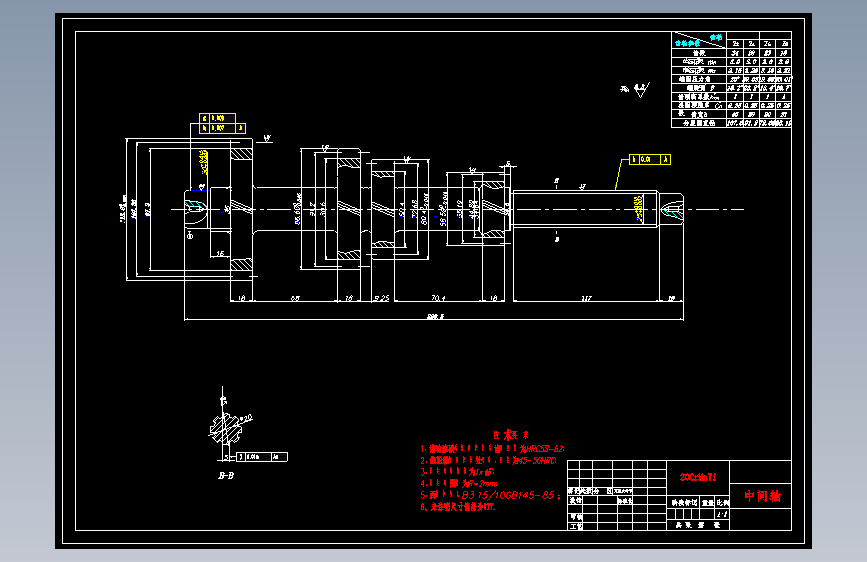This screenshot has height=562, width=867.
Task: Click the red 20CrMnTi material label
Action: [x=698, y=477]
